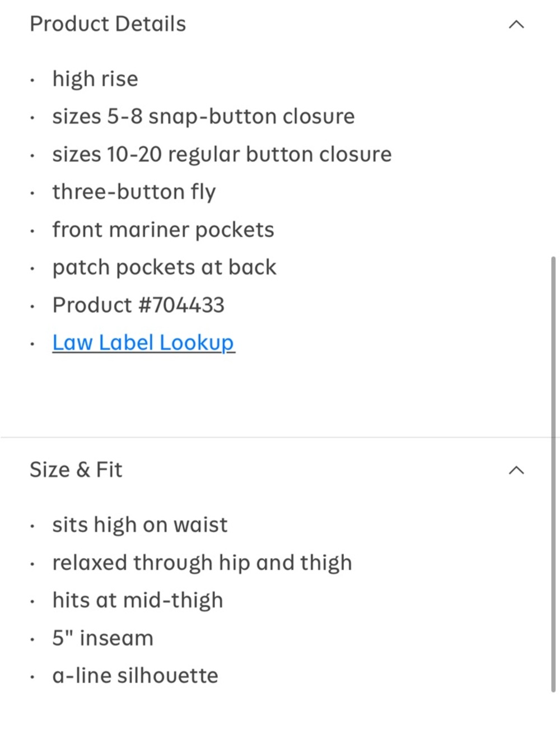The width and height of the screenshot is (560, 747).
Task: Select the Product #704433 text
Action: [138, 305]
